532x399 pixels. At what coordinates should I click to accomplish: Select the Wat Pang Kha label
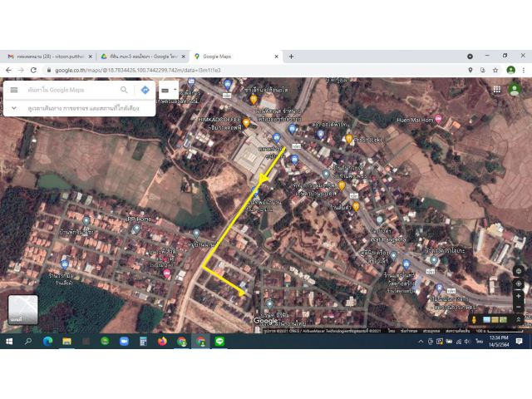pos(388,239)
